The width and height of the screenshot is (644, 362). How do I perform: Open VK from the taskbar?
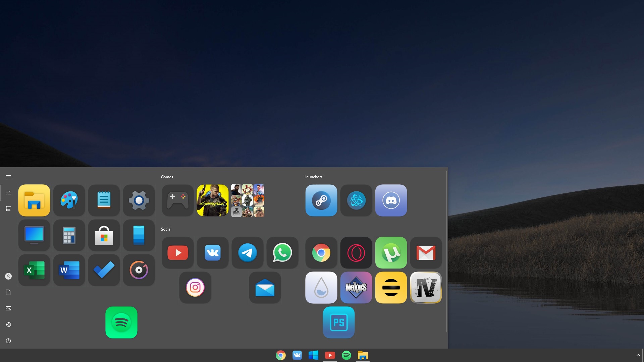tap(297, 355)
